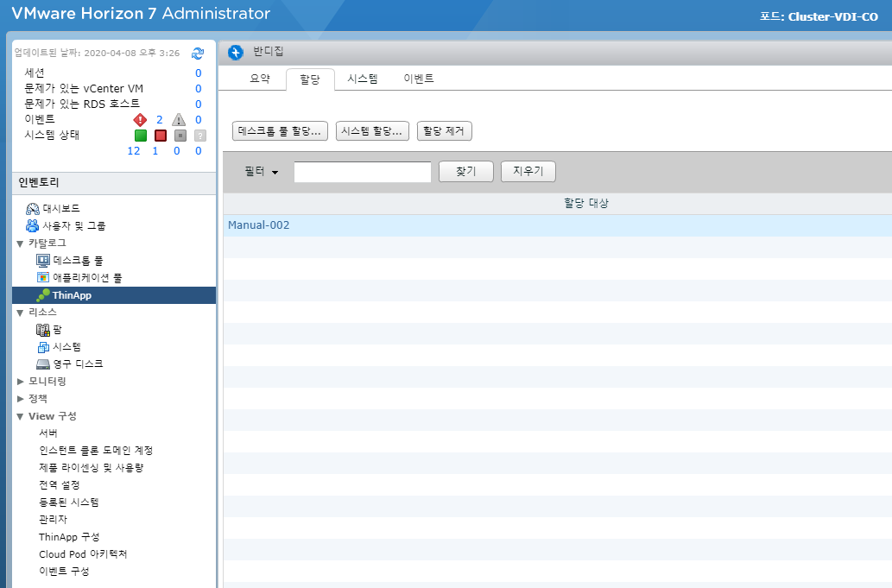Click the filter text input field
The image size is (892, 588).
click(363, 172)
